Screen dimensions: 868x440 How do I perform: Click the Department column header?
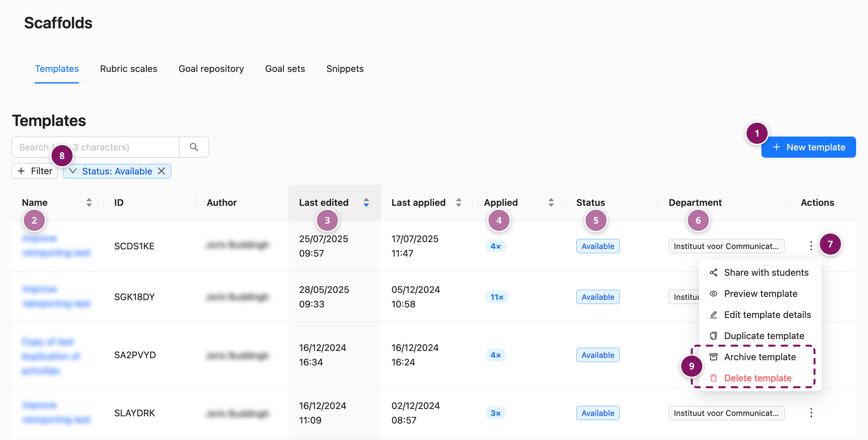pos(695,202)
